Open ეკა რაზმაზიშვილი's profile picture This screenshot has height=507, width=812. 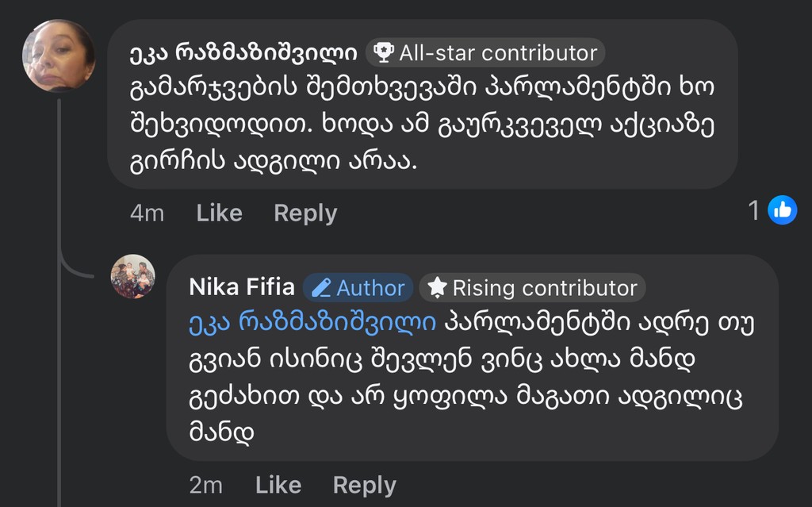coord(59,56)
